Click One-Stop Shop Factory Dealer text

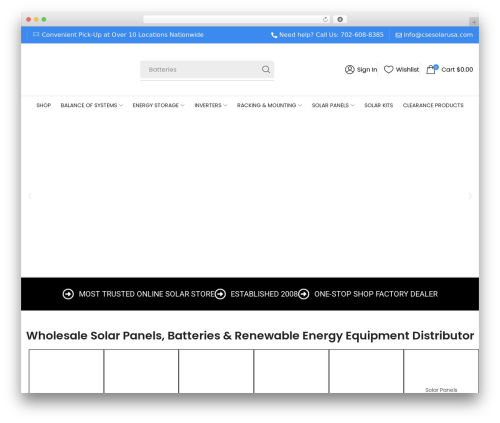pyautogui.click(x=376, y=294)
